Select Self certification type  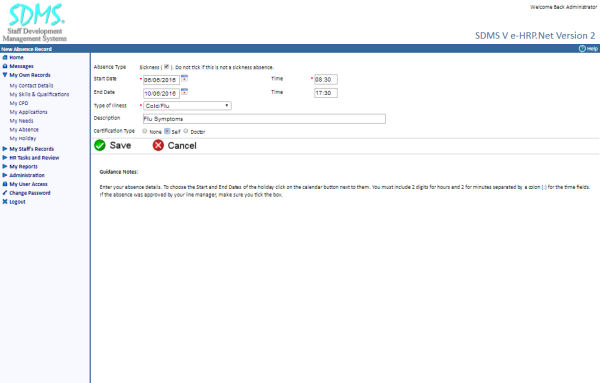point(167,131)
